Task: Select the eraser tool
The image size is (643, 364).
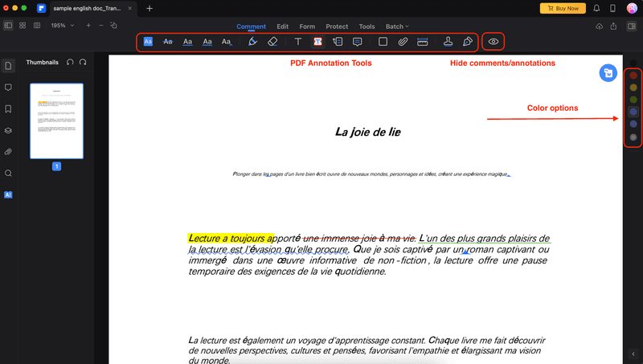Action: (272, 41)
